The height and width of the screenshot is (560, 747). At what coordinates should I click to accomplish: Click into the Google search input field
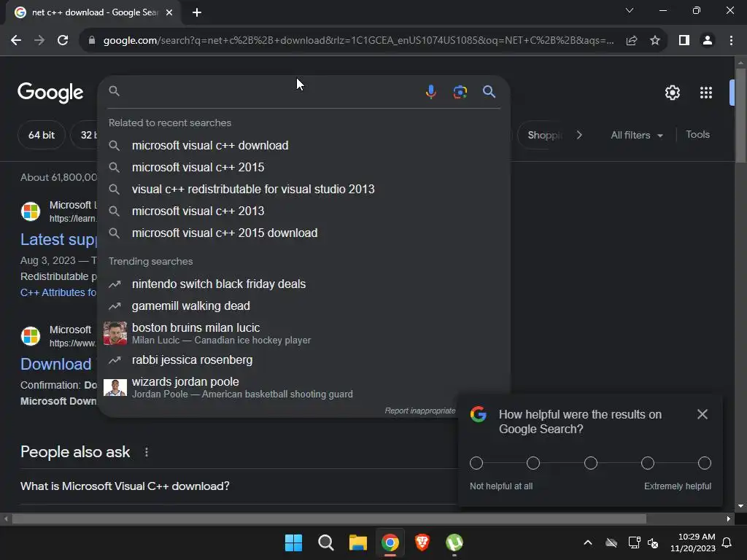tap(271, 91)
